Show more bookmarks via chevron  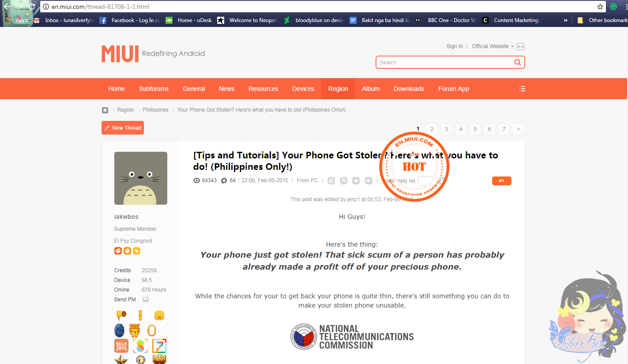pyautogui.click(x=566, y=20)
